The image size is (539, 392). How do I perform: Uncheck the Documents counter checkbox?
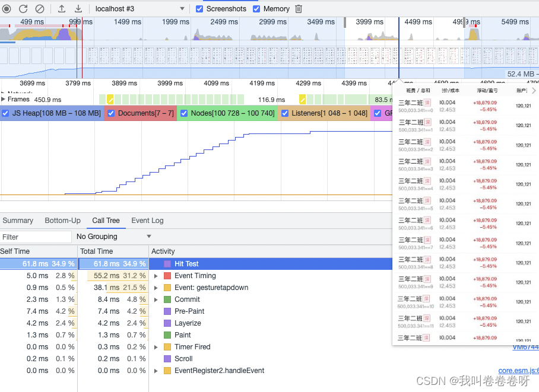(111, 113)
